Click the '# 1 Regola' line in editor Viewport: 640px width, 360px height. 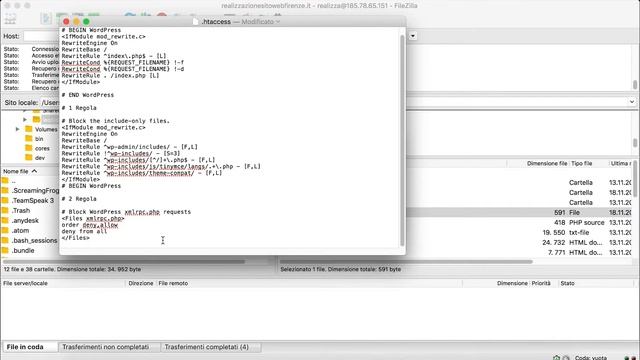pos(79,108)
